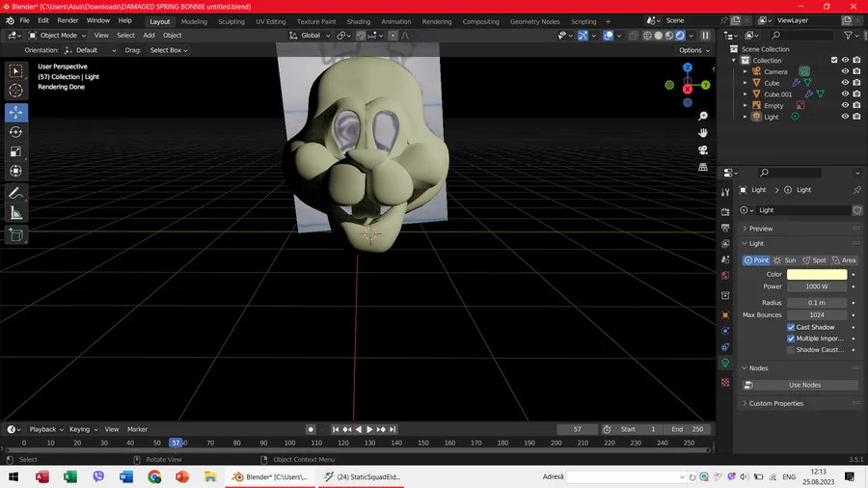Click the End frame field
This screenshot has width=868, height=488.
click(x=689, y=429)
